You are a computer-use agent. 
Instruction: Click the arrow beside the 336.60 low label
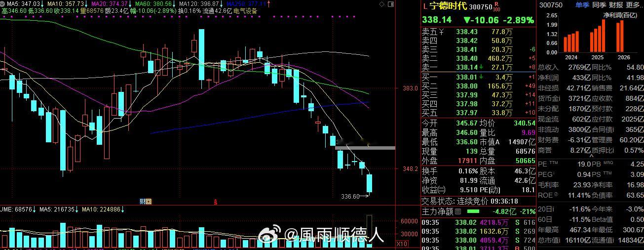[x=365, y=197]
